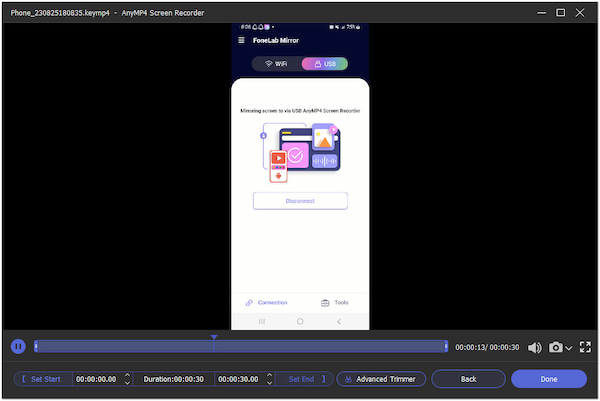
Task: Open the snapshot options dropdown arrow
Action: 569,348
